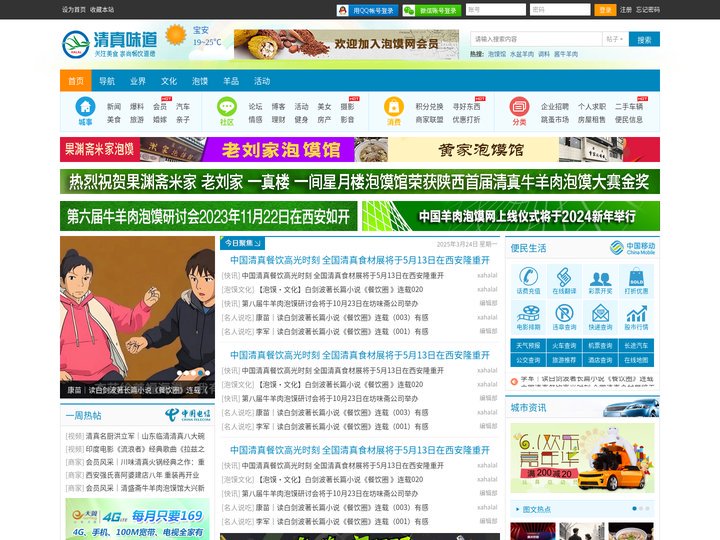Click the car image in 城市资讯 header
This screenshot has height=540, width=720.
point(631,408)
